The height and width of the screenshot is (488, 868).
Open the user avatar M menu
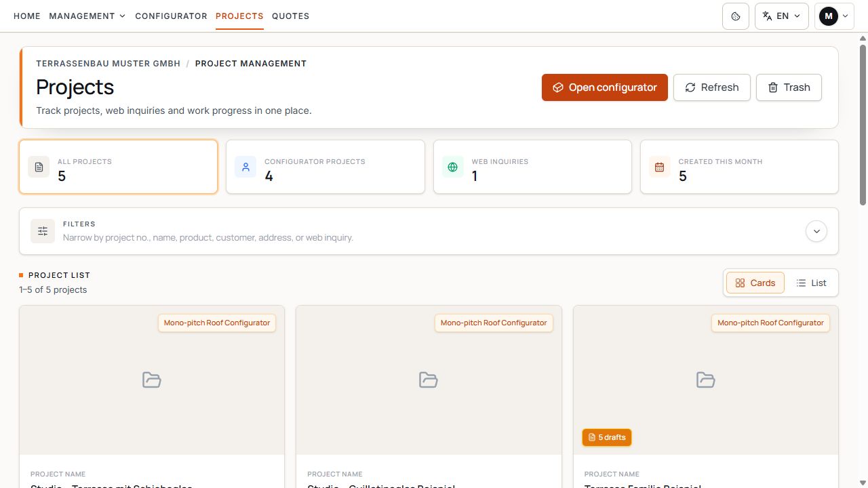(x=834, y=16)
